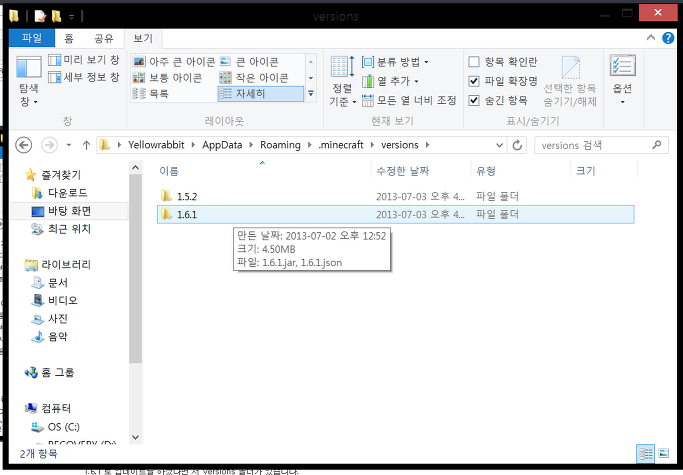Switch to the 홈 ribbon tab
This screenshot has width=683, height=475.
pos(69,38)
